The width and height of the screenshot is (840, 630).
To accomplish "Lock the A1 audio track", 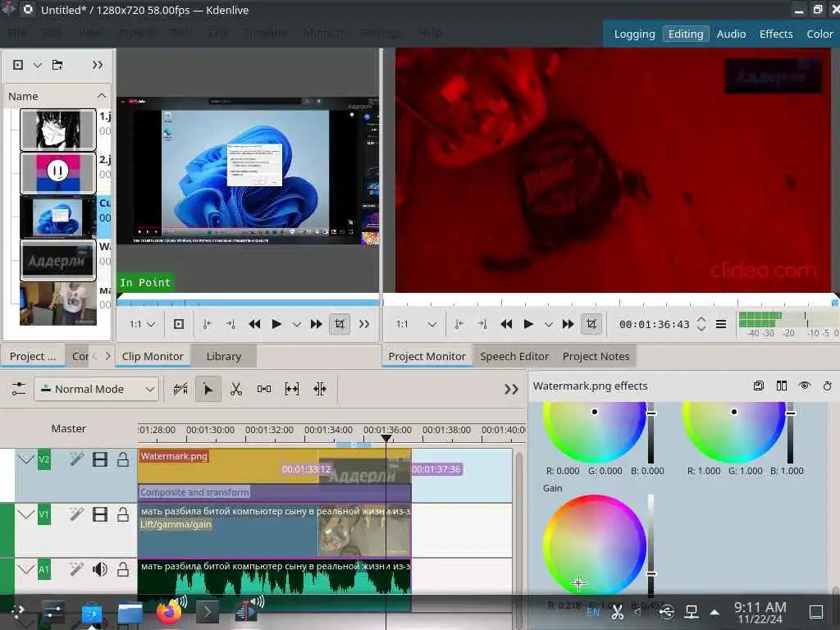I will point(123,569).
